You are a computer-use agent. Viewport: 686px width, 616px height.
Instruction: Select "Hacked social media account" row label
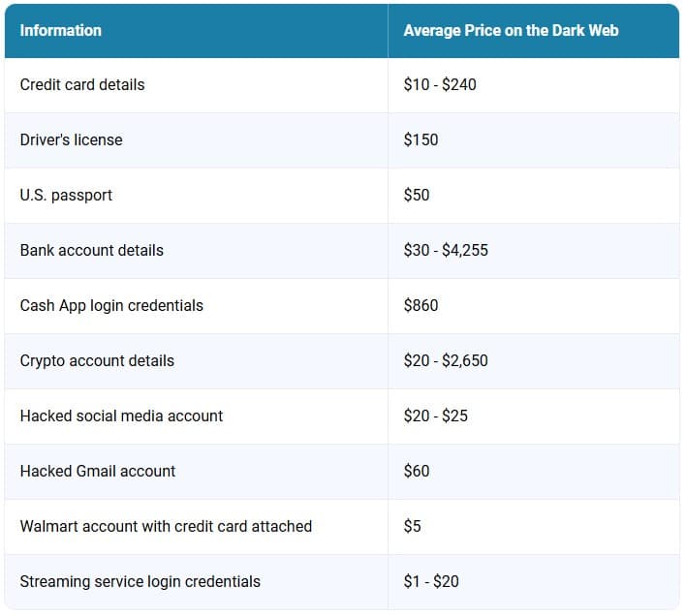(x=121, y=416)
